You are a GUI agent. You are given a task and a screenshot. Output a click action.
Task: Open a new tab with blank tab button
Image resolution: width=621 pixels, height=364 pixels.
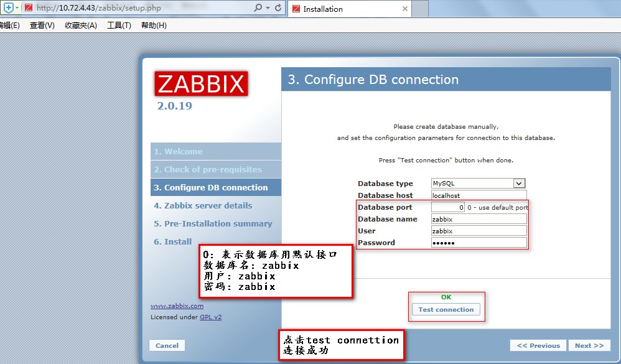click(420, 9)
